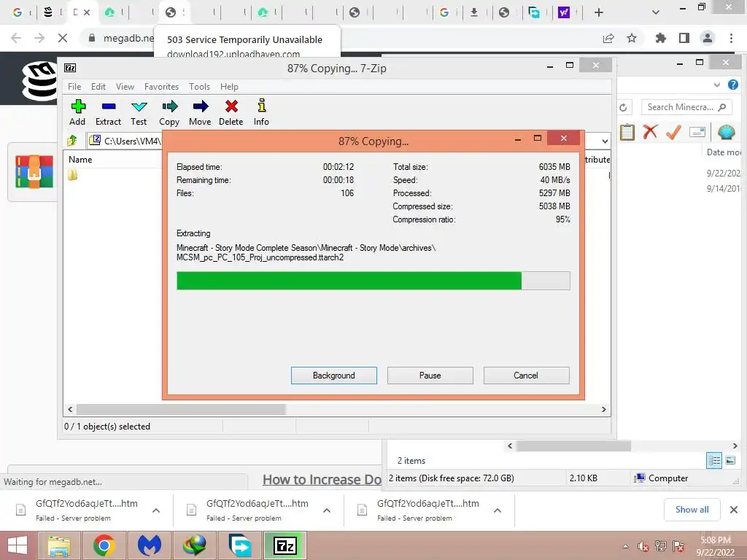Open options for first failed download
This screenshot has width=747, height=560.
pyautogui.click(x=156, y=510)
